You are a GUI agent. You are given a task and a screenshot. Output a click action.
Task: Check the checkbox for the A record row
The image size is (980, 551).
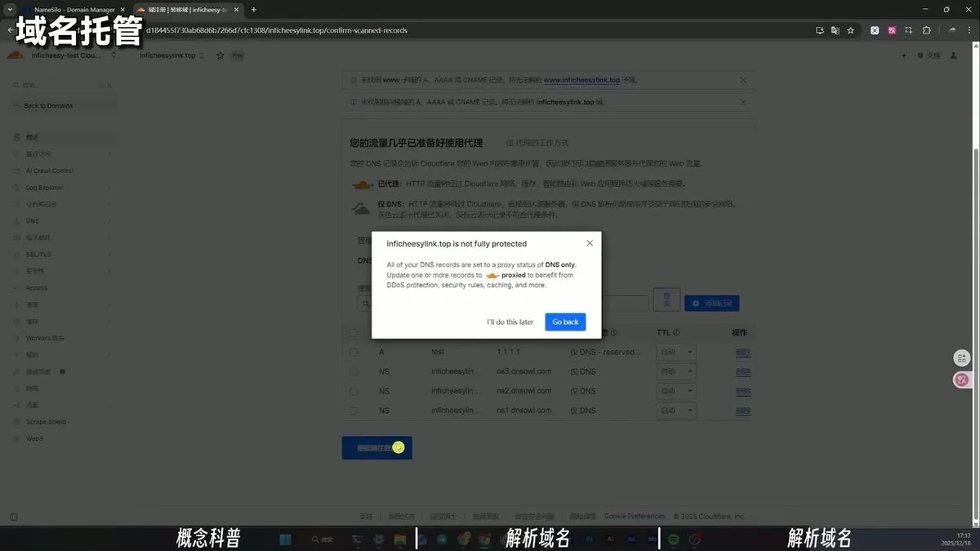353,353
